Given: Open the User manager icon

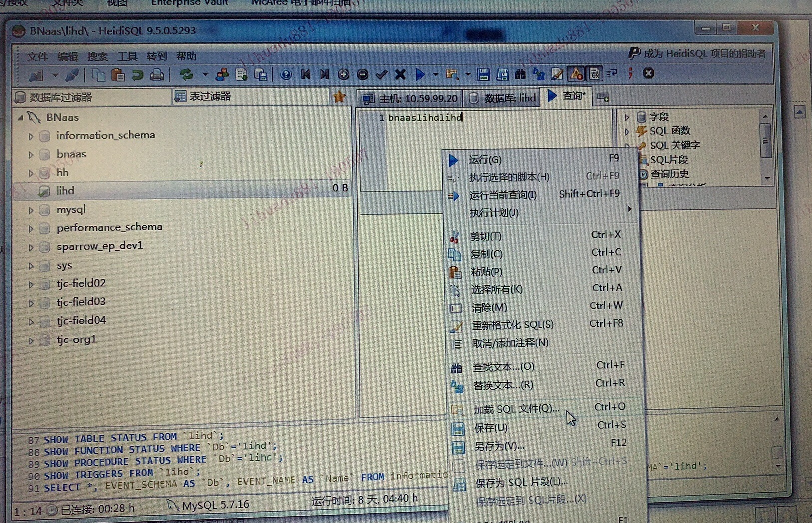Looking at the screenshot, I should point(222,74).
